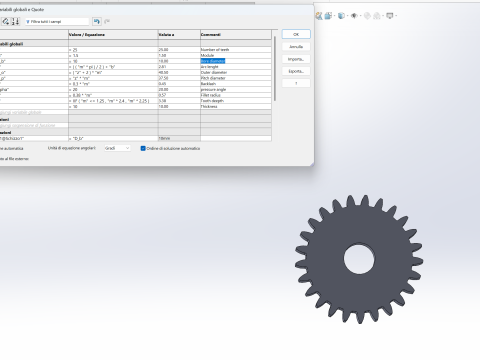480x360 pixels.
Task: Open dropdown arrow next to Apply Scene icon
Action: click(383, 16)
